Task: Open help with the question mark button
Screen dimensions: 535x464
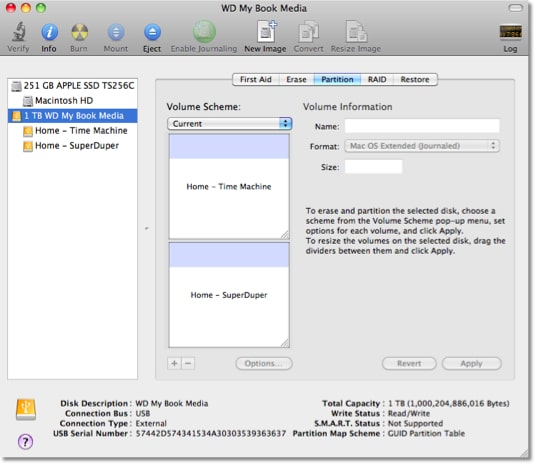Action: [x=25, y=442]
